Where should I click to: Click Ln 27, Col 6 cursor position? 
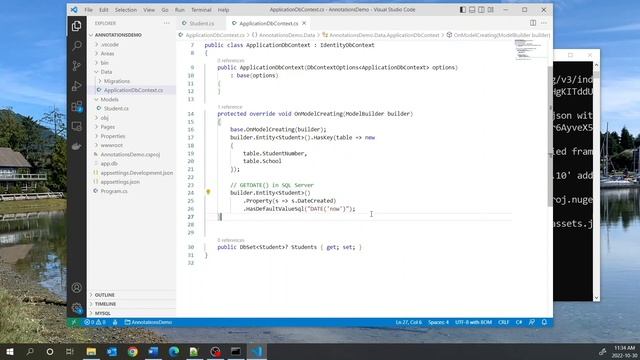pos(409,322)
